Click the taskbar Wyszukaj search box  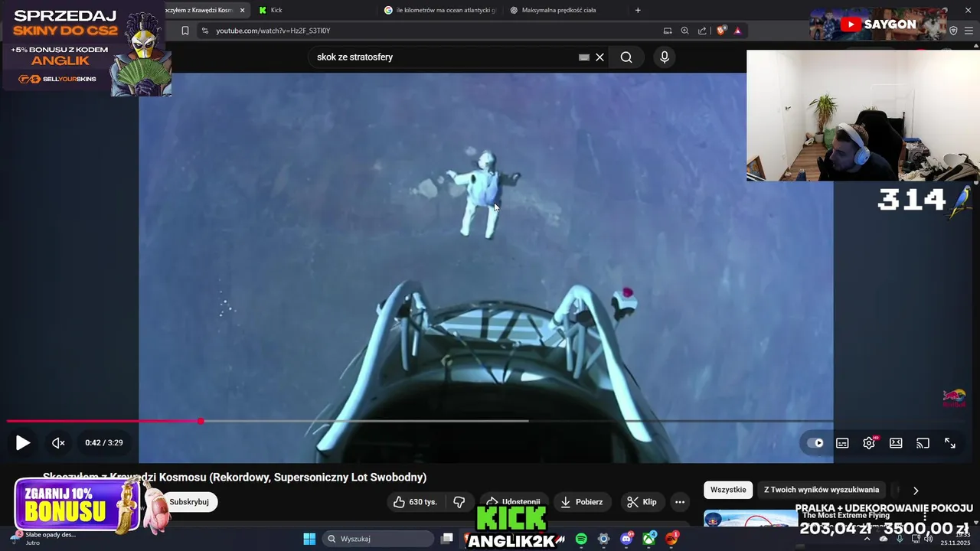pyautogui.click(x=378, y=539)
